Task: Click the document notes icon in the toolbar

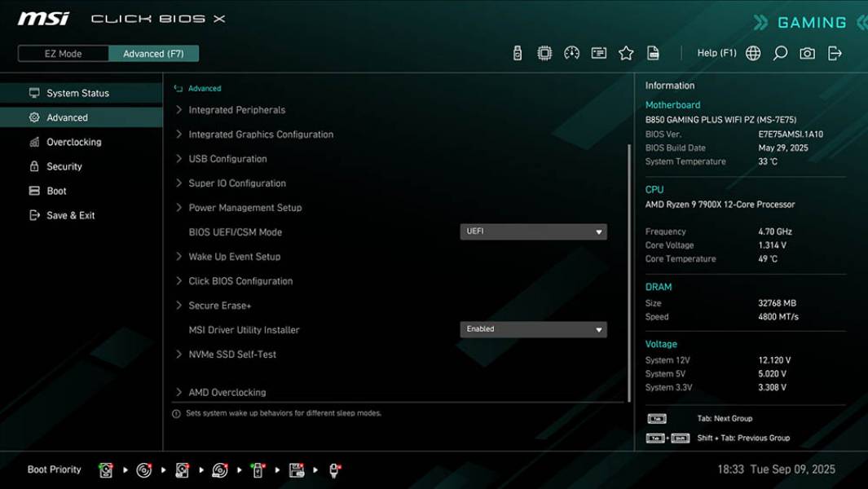Action: 654,52
